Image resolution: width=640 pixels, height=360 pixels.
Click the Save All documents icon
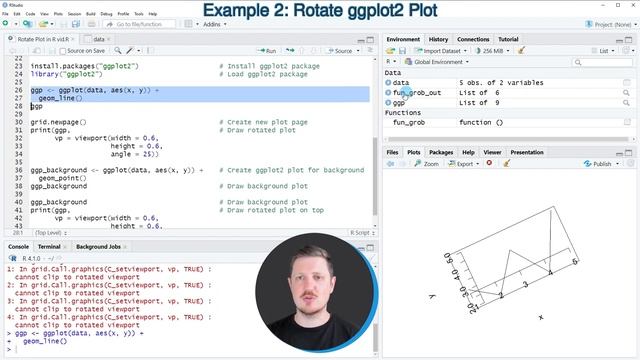tap(76, 24)
